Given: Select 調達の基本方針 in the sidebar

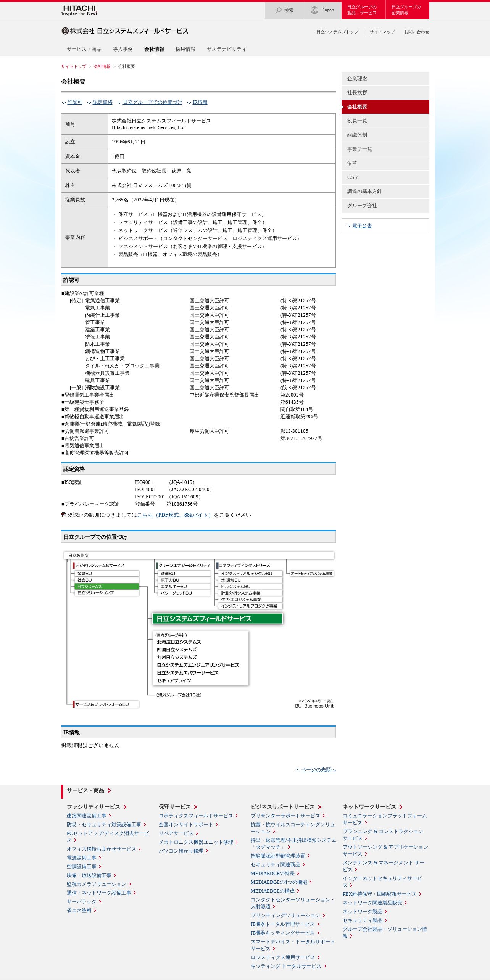Looking at the screenshot, I should [x=385, y=192].
